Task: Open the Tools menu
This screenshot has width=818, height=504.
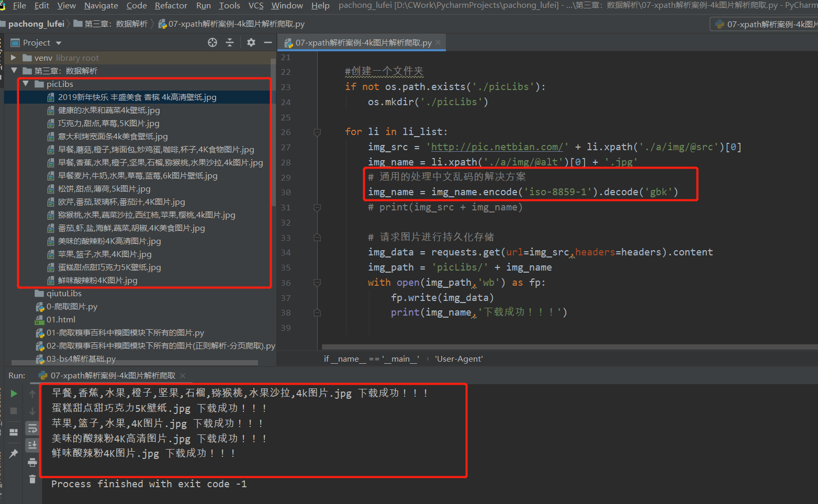Action: click(x=229, y=5)
